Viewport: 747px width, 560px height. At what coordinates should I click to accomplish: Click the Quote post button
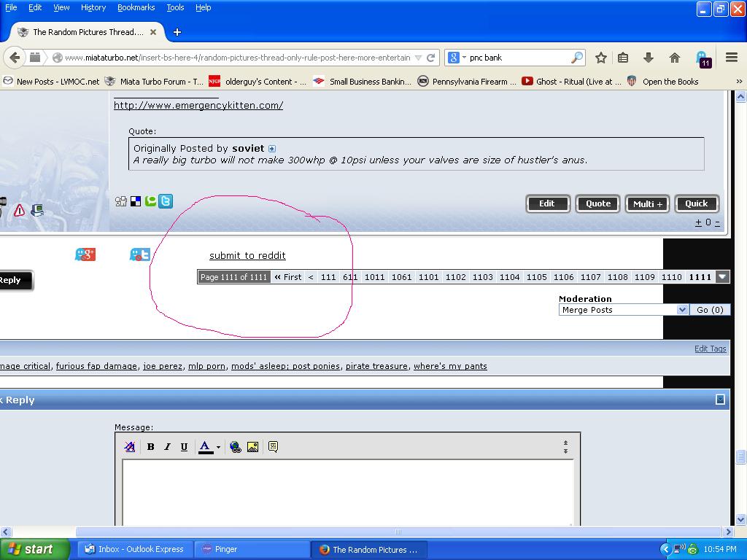click(597, 204)
